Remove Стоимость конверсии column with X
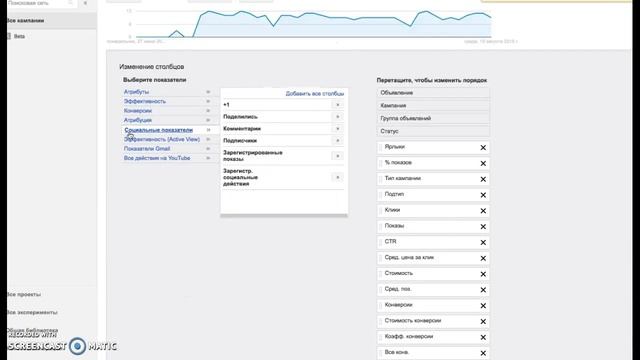The height and width of the screenshot is (360, 640). tap(483, 322)
